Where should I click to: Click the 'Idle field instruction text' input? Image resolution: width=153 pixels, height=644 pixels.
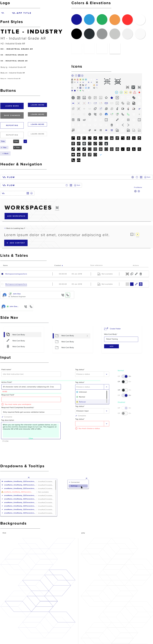pyautogui.click(x=31, y=374)
